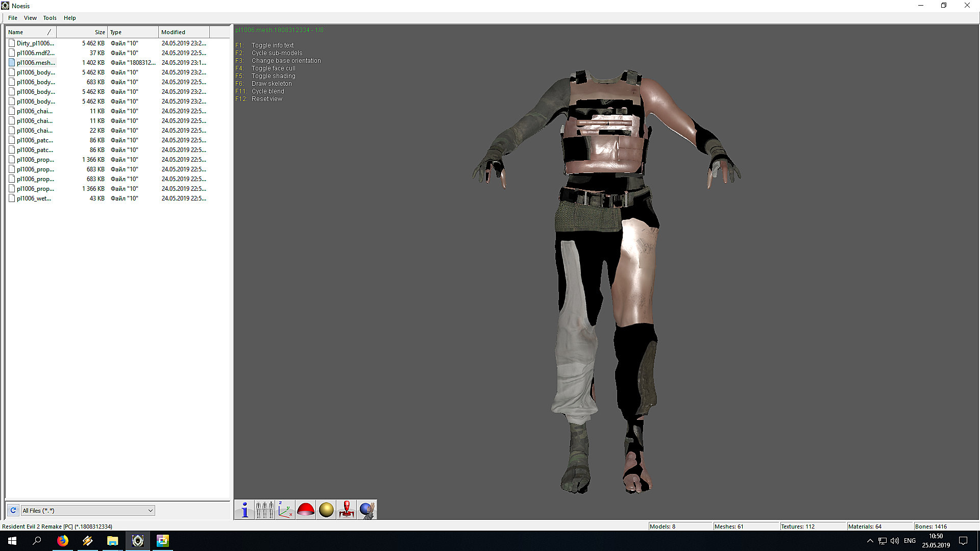This screenshot has width=980, height=551.
Task: Click the row-of-figures models icon in the toolbar
Action: (x=265, y=510)
